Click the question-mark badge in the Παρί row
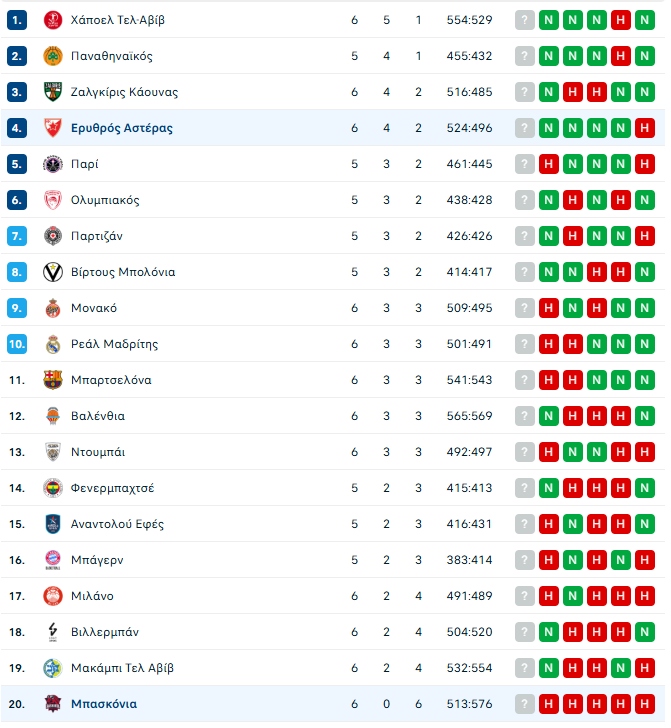The image size is (671, 728). point(525,164)
